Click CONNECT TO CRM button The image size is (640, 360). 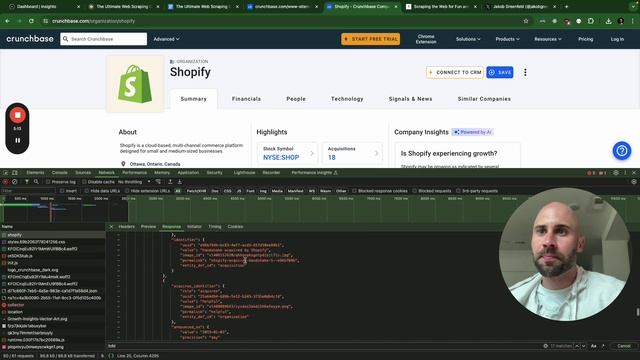tap(455, 72)
